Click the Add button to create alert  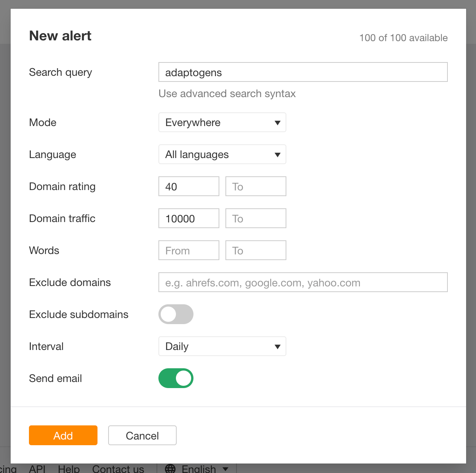(x=63, y=435)
